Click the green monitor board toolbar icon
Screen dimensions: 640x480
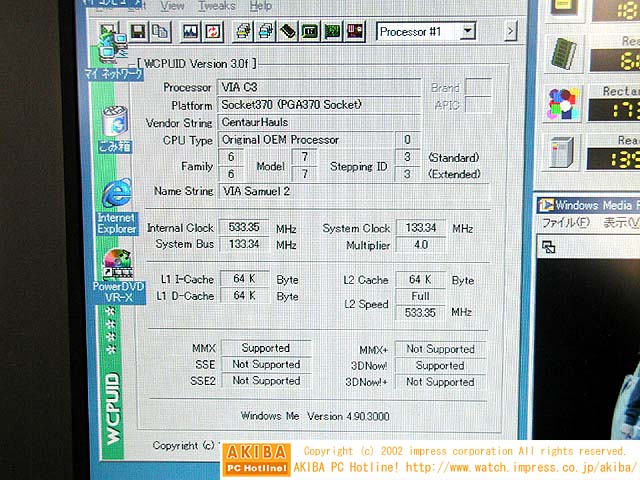point(310,31)
